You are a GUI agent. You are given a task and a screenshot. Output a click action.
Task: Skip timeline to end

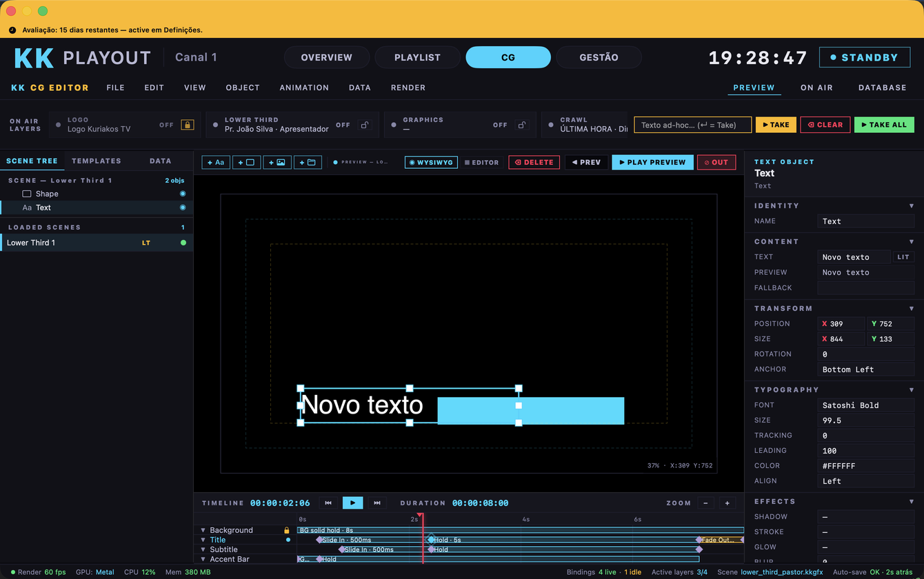click(x=377, y=503)
